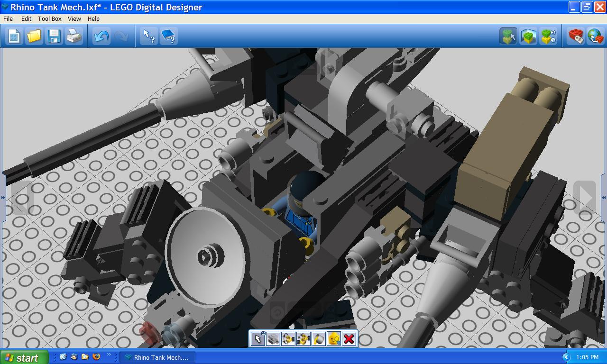Click the folder icon in Quick Launch
607x364 pixels.
click(85, 356)
